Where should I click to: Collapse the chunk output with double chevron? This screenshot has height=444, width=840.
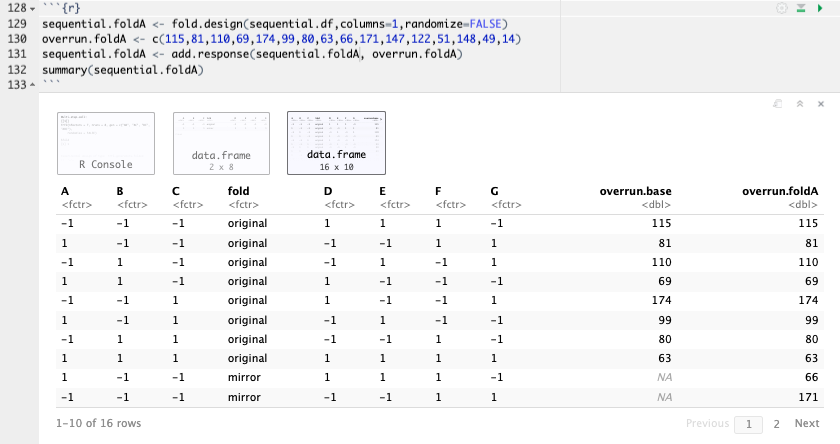click(799, 103)
